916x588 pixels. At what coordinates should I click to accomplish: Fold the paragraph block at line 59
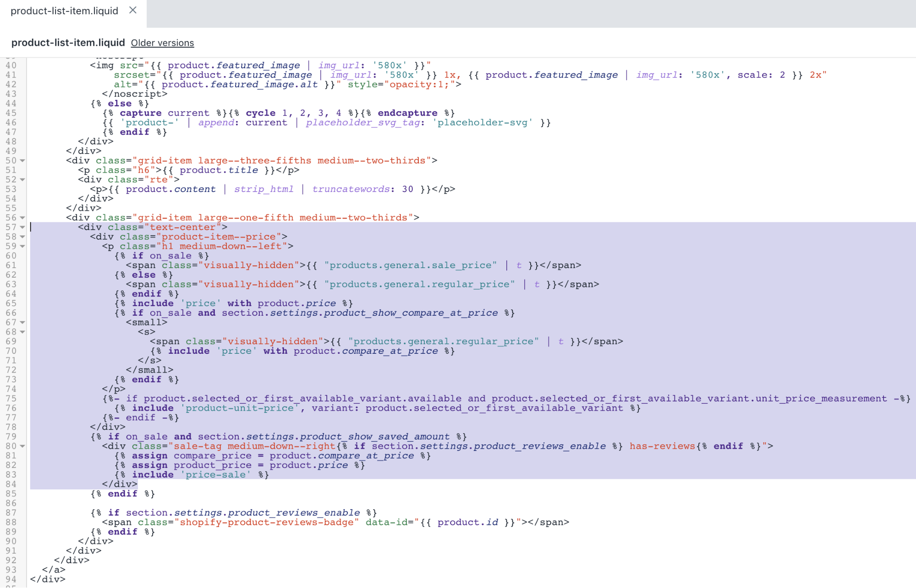(22, 247)
